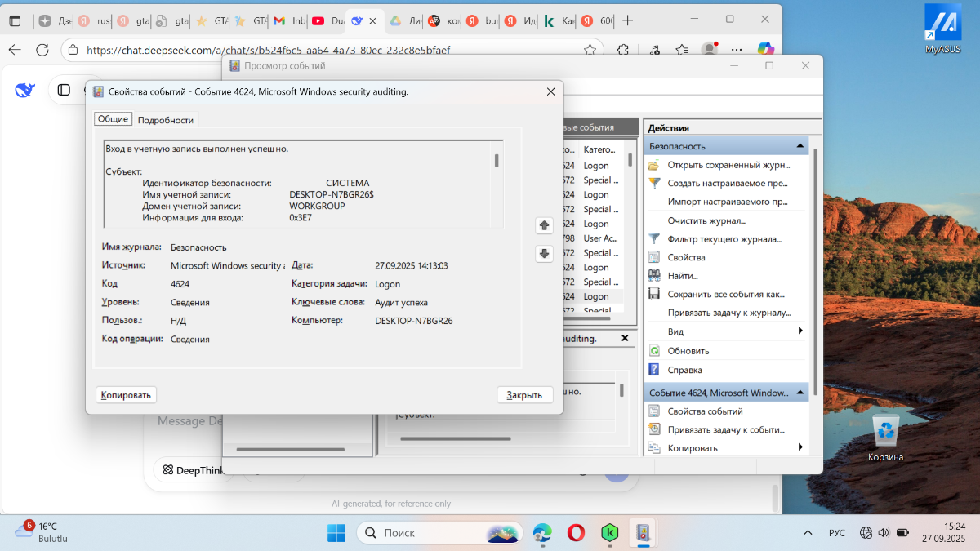Click the Opera icon in taskbar
This screenshot has height=551, width=980.
pos(576,533)
